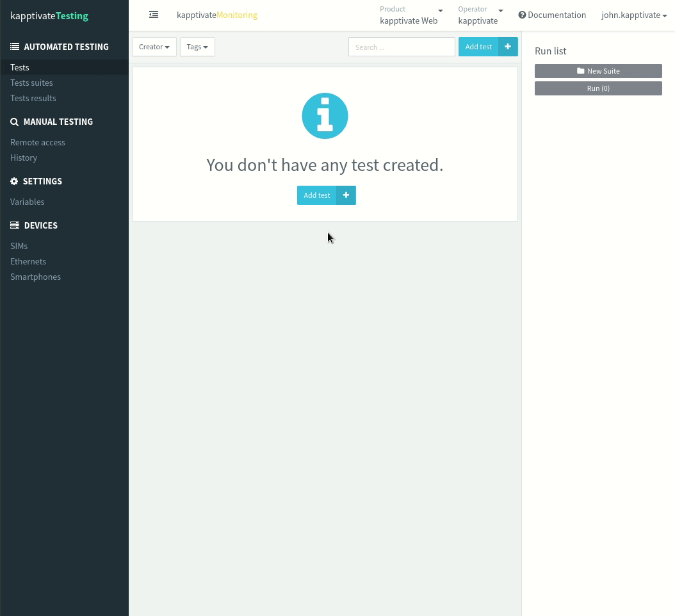The width and height of the screenshot is (675, 616).
Task: Click the list icon beside Automated Testing
Action: tap(15, 47)
